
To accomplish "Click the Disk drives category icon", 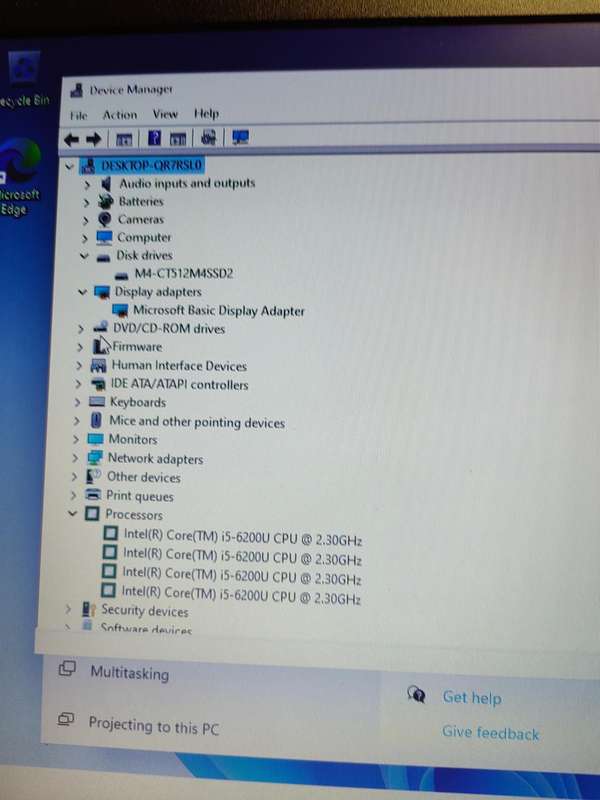I will coord(103,257).
